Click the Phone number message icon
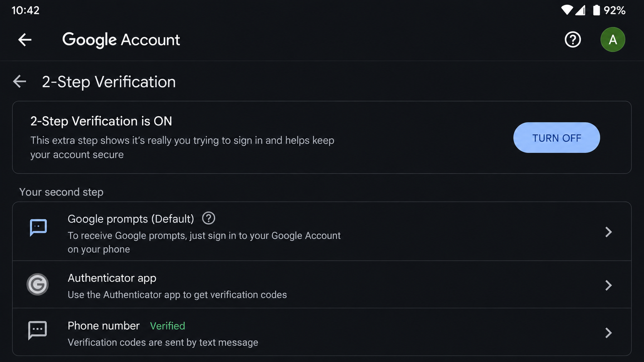 click(x=37, y=330)
